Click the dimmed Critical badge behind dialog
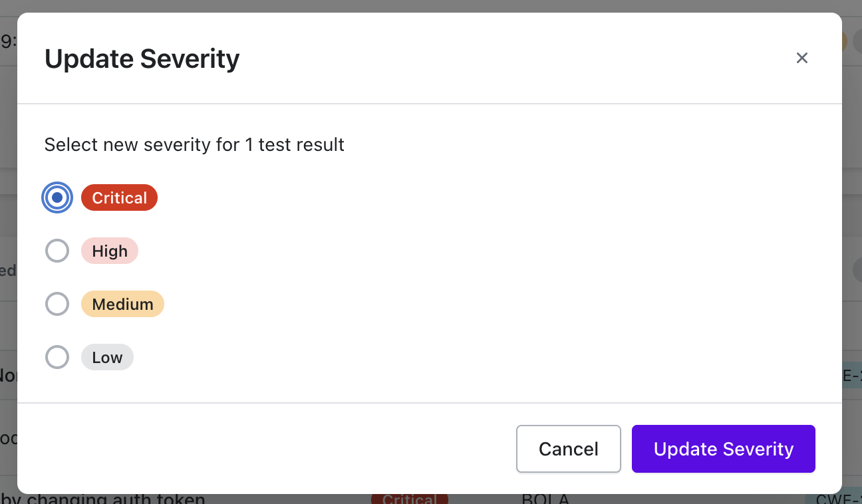Screen dimensions: 862x504 [x=409, y=499]
